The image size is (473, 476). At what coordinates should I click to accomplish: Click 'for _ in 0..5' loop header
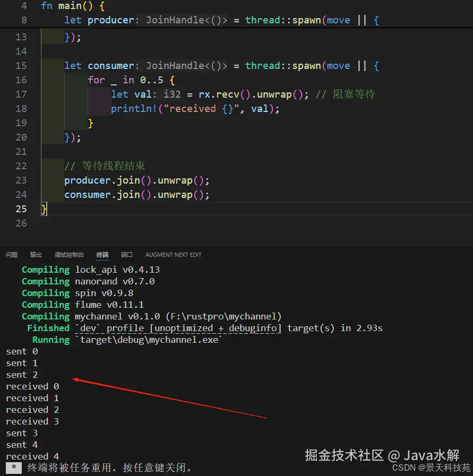131,80
